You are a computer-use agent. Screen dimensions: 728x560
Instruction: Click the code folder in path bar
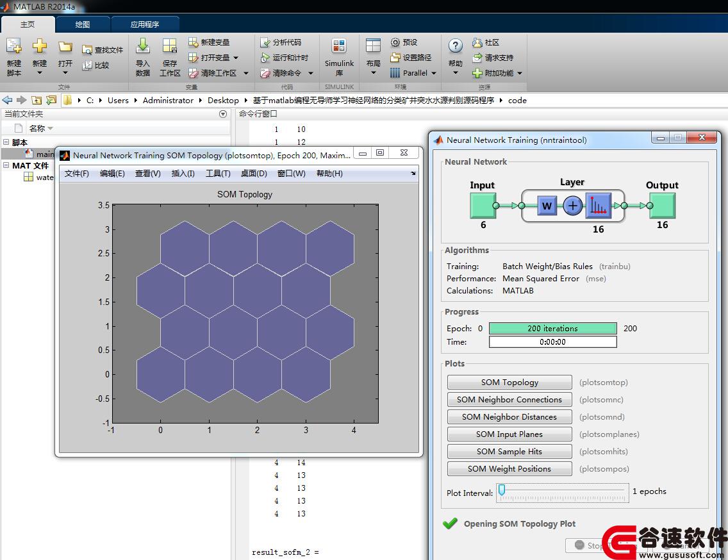[517, 101]
